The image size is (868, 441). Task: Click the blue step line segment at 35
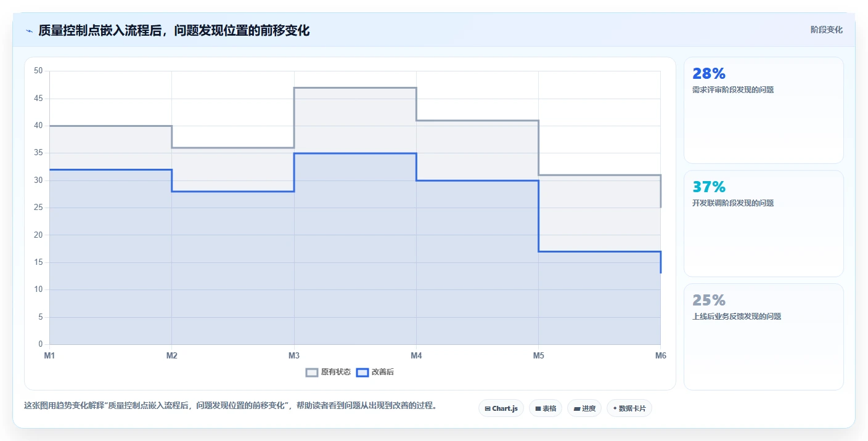click(x=355, y=153)
